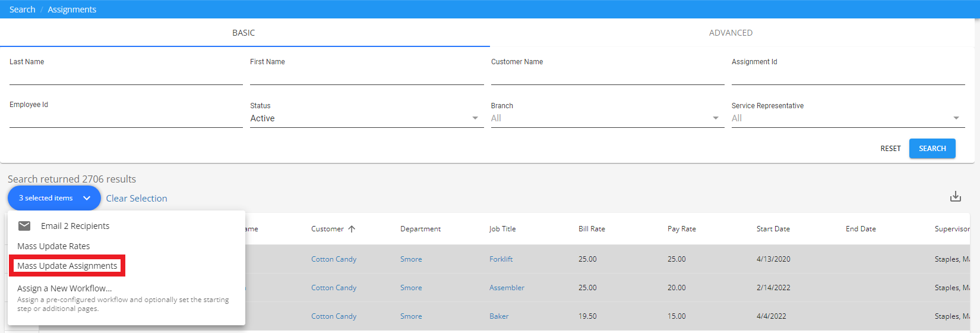This screenshot has width=980, height=333.
Task: Click the Customer column sort arrow
Action: click(352, 229)
